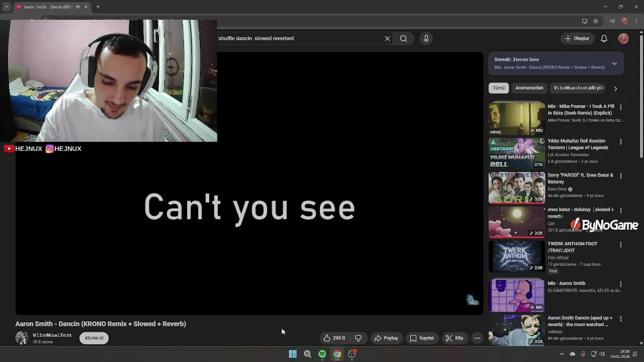Open enes batur dolunay thumbnail

[x=517, y=222]
